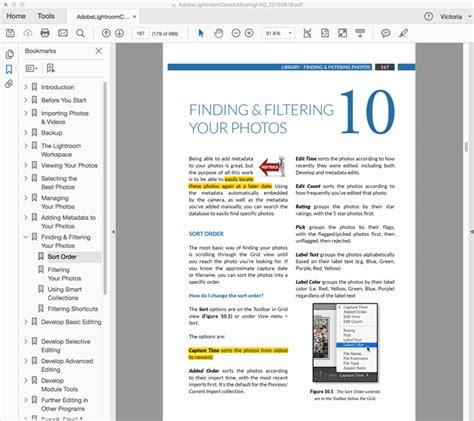
Task: Enter full screen mode icon
Action: (342, 33)
